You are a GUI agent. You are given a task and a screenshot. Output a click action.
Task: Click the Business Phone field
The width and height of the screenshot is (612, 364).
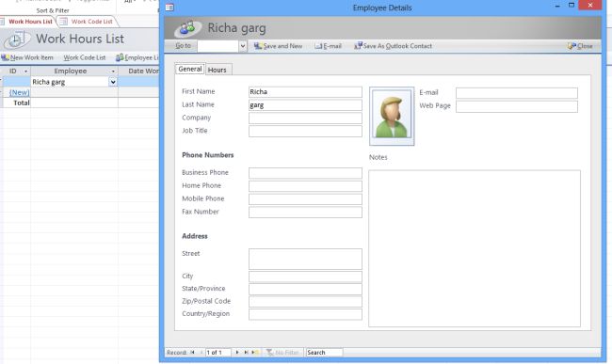[305, 173]
